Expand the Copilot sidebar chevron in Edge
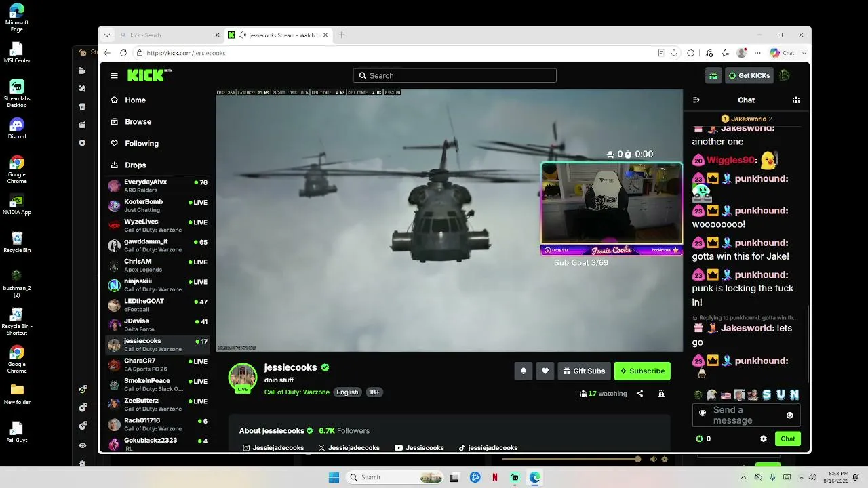868x488 pixels. pos(805,53)
